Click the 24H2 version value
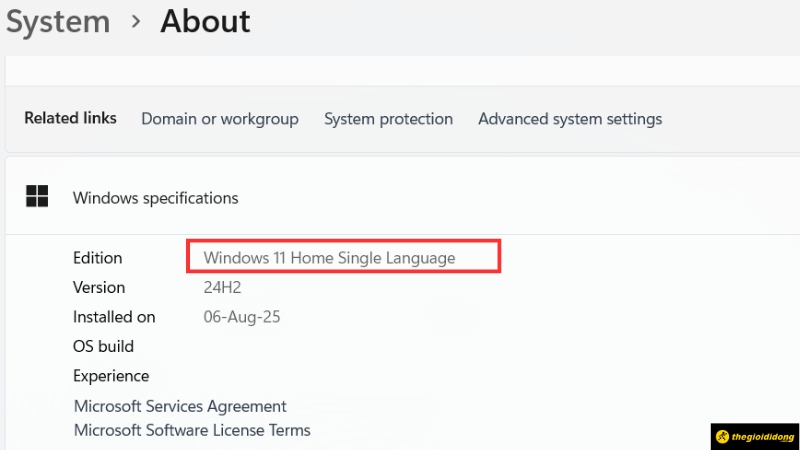This screenshot has width=800, height=450. pyautogui.click(x=222, y=288)
